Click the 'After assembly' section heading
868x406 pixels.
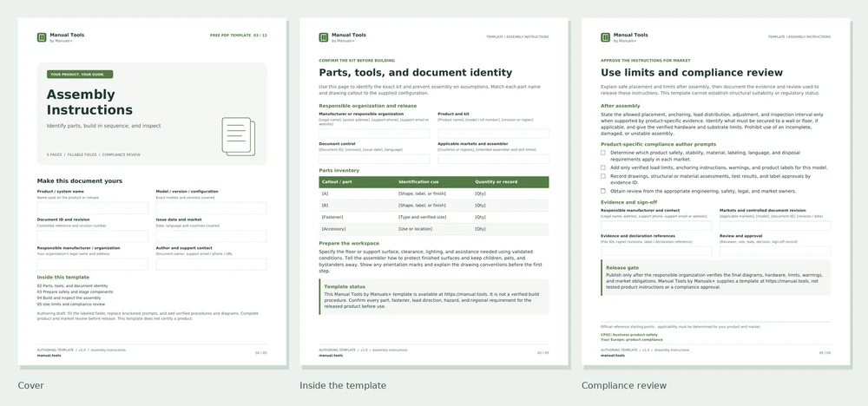(x=620, y=106)
